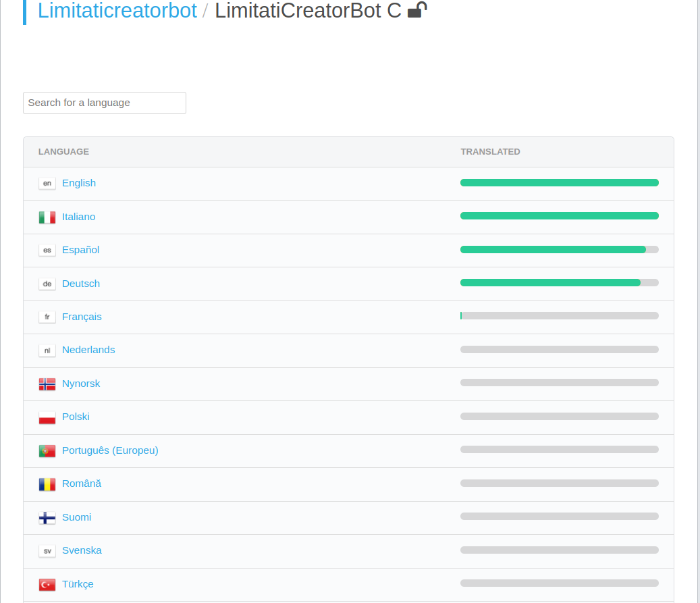The width and height of the screenshot is (700, 603).
Task: Open the Nederlands language link
Action: 88,350
